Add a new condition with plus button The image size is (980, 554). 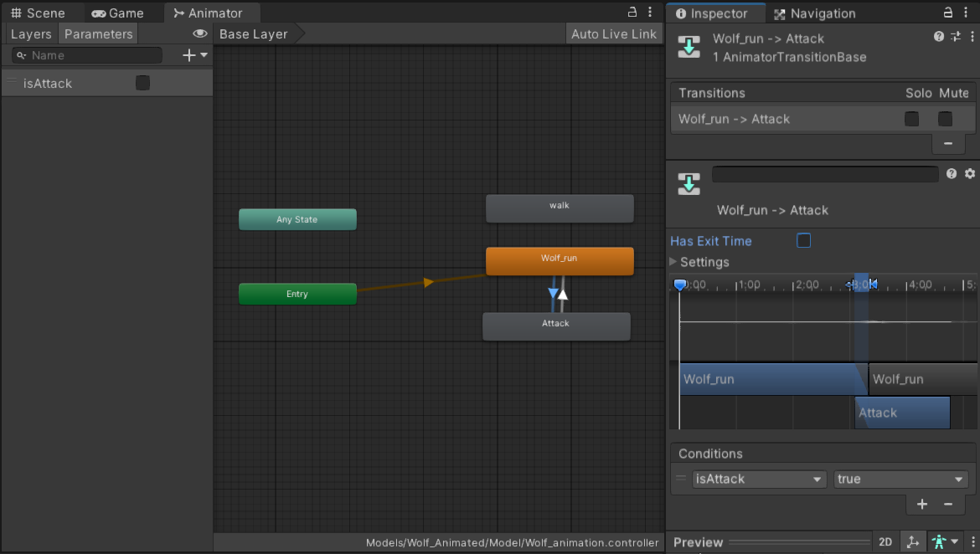[x=922, y=504]
